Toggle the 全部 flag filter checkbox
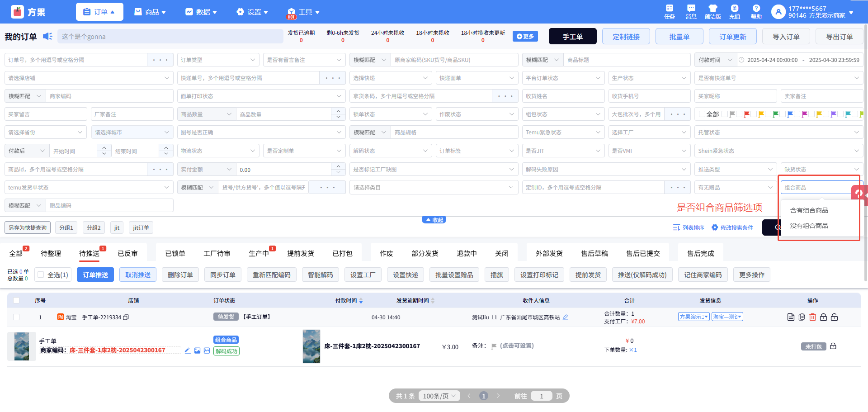868x412 pixels. (702, 114)
